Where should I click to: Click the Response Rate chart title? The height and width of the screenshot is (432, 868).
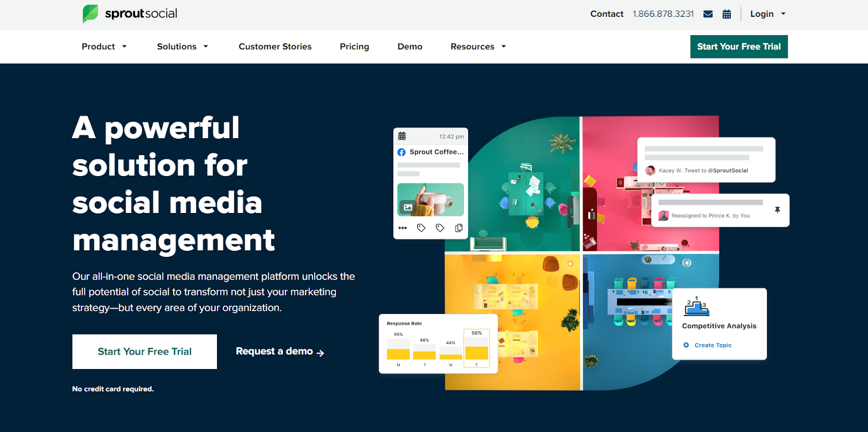404,324
